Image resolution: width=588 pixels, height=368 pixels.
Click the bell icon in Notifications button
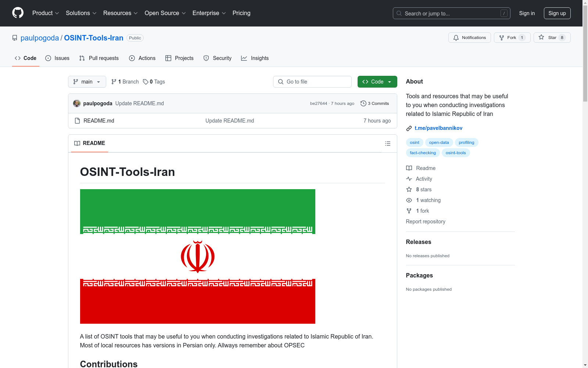(456, 38)
